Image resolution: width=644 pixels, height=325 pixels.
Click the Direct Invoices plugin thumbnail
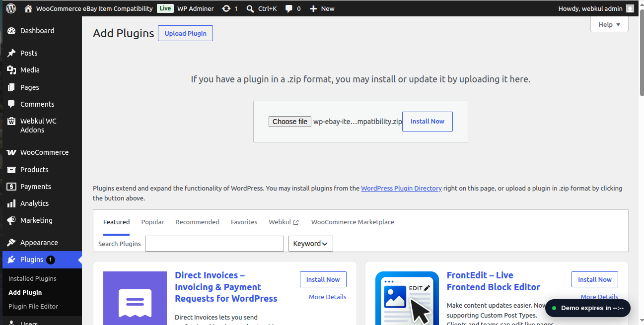click(135, 298)
